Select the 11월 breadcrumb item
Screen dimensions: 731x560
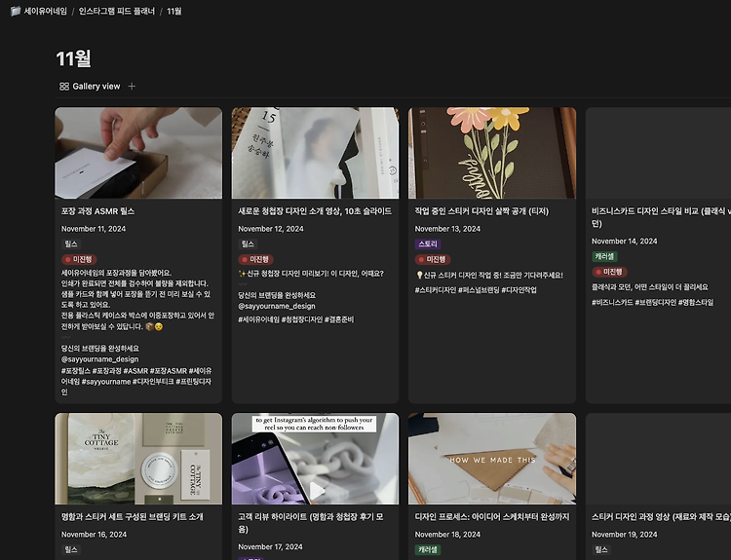(173, 11)
